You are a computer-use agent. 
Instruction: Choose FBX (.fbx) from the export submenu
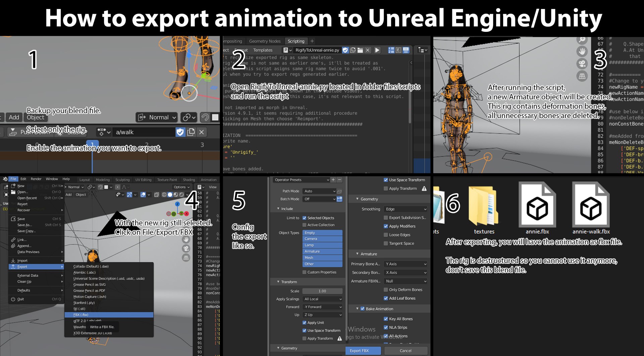[x=109, y=315]
